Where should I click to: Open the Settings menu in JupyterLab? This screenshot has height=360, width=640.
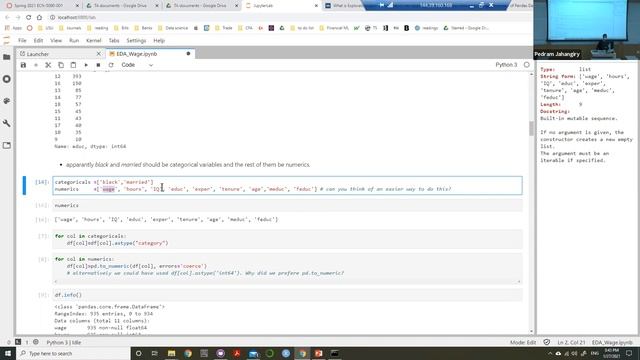pos(136,40)
